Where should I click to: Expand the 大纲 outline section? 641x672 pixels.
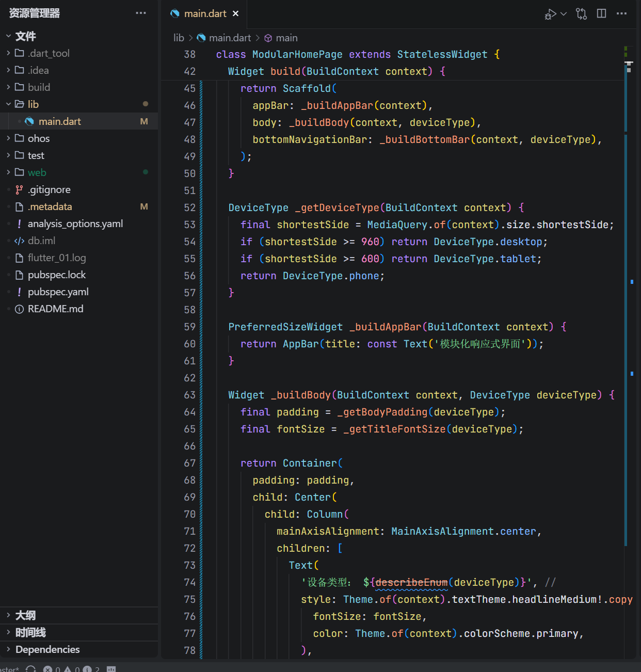(79, 615)
